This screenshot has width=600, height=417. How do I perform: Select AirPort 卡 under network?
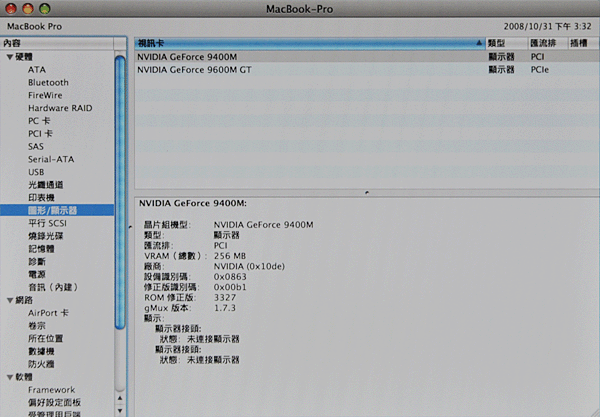click(48, 313)
